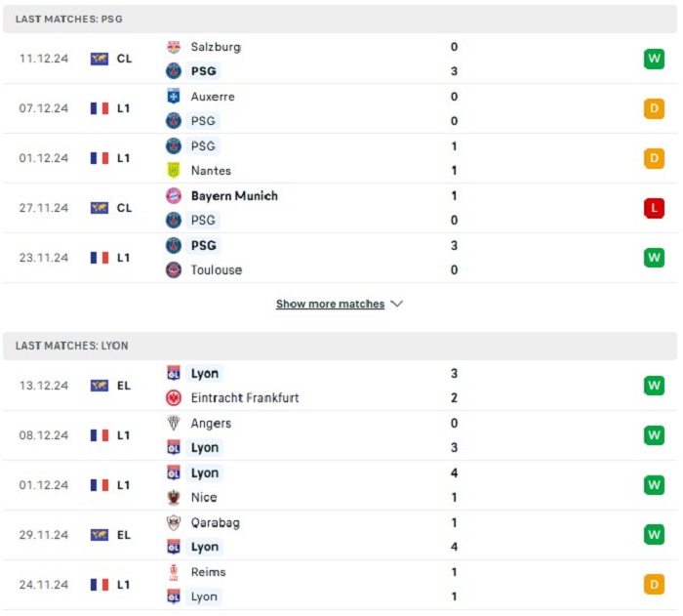Click the Auxerre club crest

click(174, 97)
